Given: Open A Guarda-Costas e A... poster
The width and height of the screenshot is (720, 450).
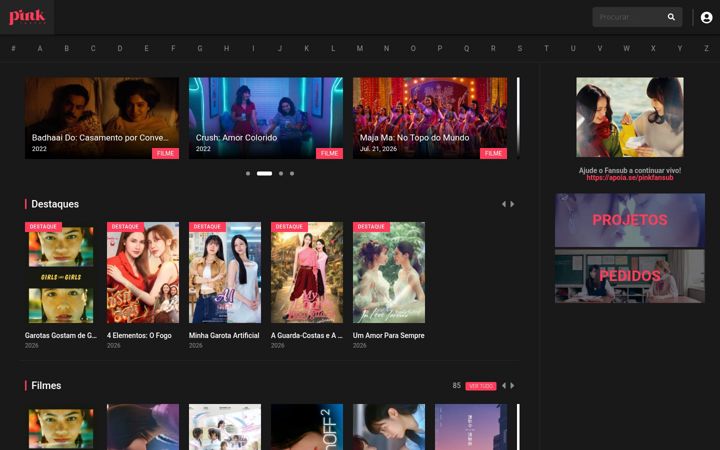Looking at the screenshot, I should pyautogui.click(x=307, y=273).
